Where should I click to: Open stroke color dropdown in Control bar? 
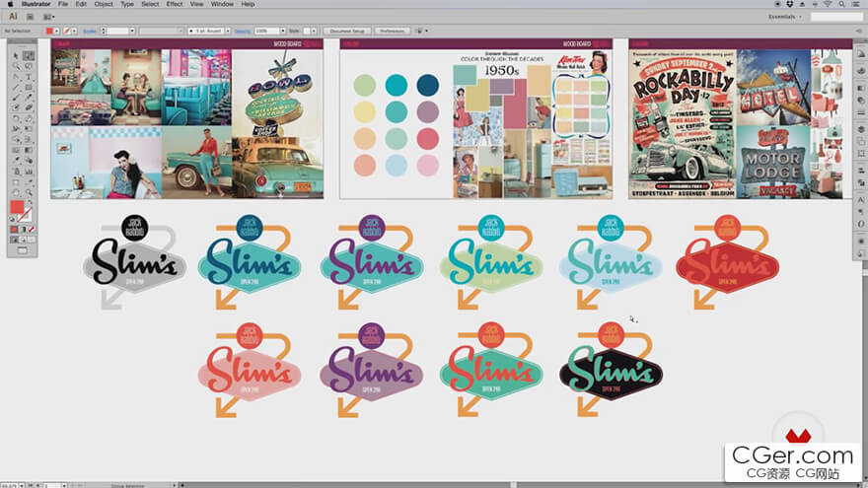point(74,31)
